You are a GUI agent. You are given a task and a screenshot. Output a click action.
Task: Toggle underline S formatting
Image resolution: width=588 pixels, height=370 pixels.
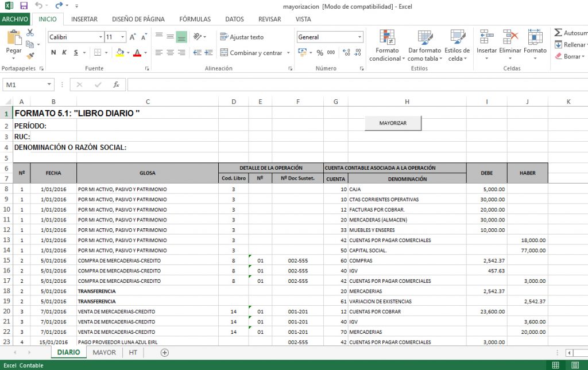pos(76,52)
